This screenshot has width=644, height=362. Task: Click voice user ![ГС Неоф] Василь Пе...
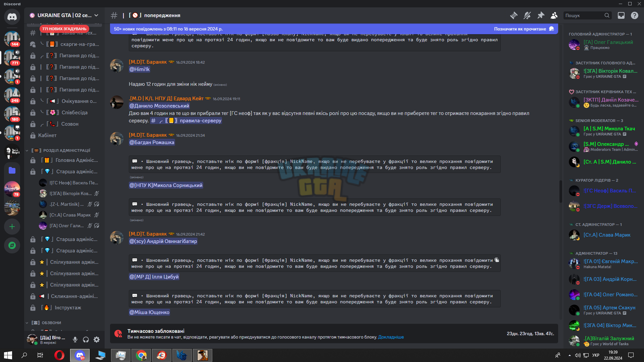pyautogui.click(x=69, y=183)
